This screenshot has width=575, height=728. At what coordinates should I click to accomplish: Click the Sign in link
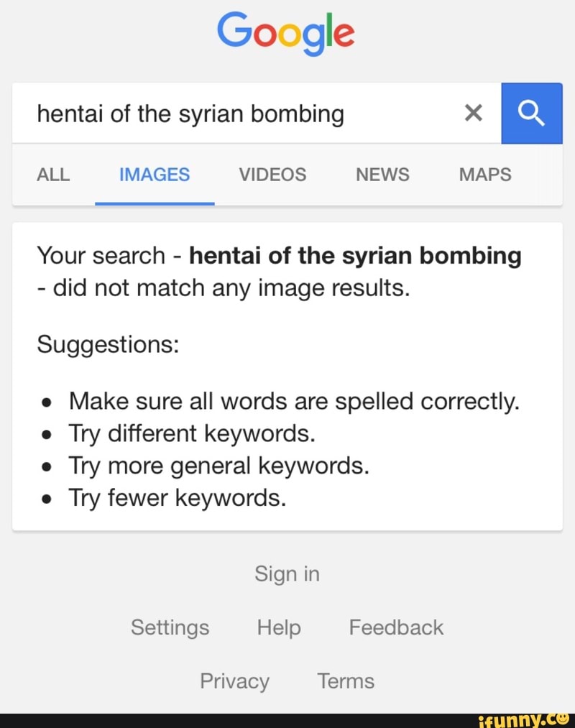tap(287, 573)
